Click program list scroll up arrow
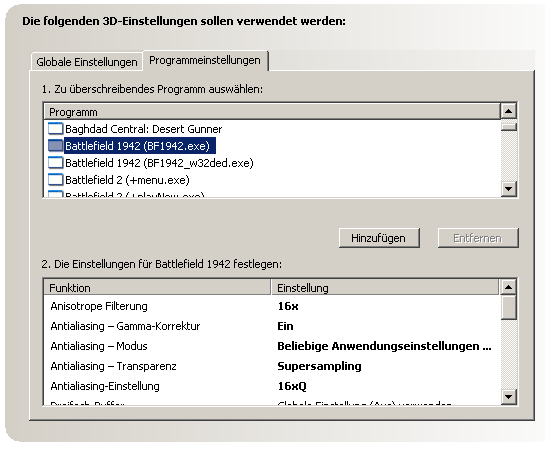Screen dimensions: 545x449 509,111
